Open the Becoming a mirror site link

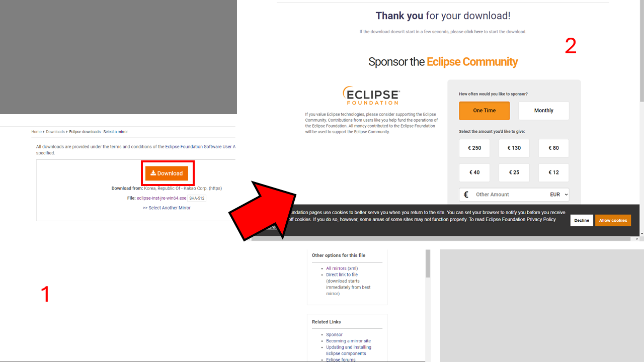(348, 341)
